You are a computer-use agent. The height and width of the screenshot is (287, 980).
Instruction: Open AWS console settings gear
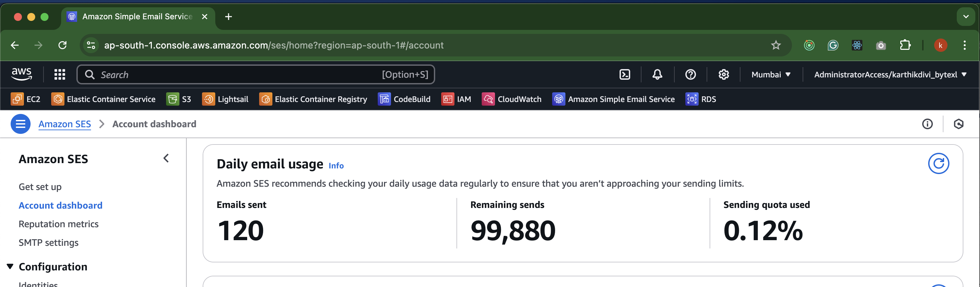[723, 75]
